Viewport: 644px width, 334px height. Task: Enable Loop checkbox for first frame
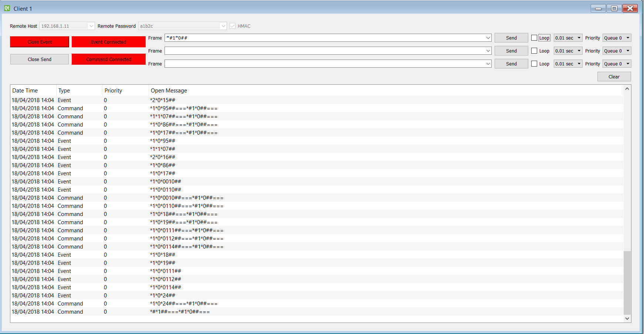[x=534, y=38]
